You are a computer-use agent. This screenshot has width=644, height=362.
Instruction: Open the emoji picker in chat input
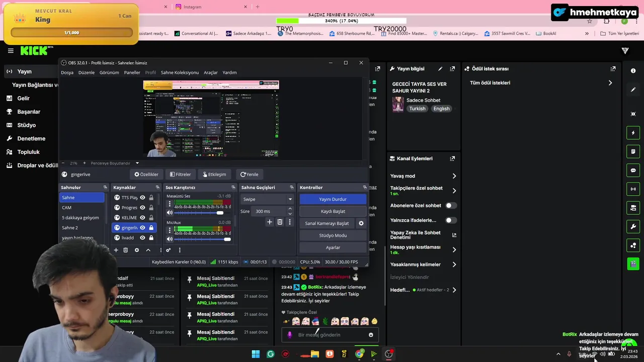coord(371,335)
